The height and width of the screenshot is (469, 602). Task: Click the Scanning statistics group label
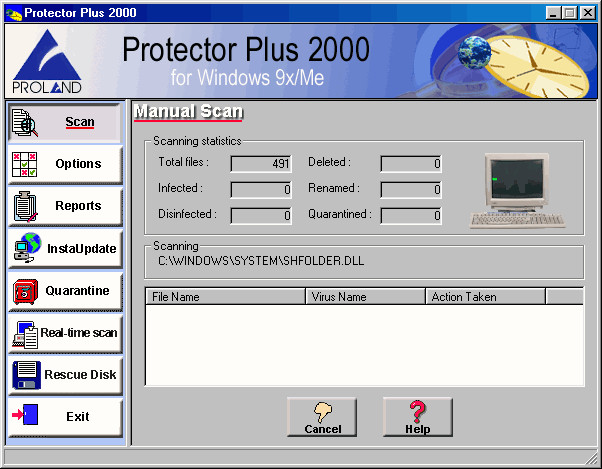pyautogui.click(x=197, y=141)
